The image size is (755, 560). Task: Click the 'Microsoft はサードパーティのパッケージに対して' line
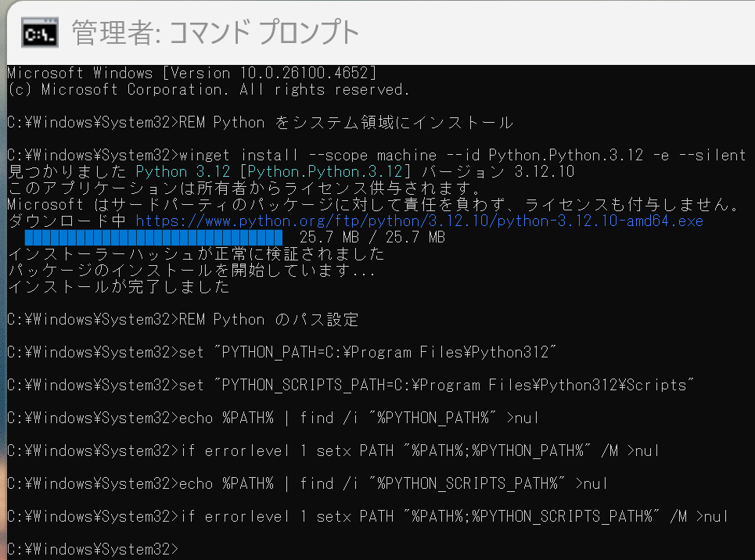(x=374, y=205)
